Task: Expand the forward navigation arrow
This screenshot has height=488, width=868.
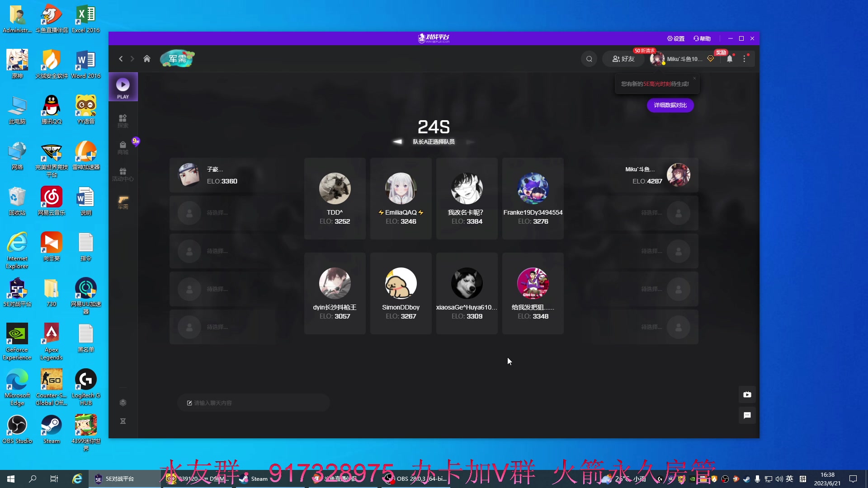Action: coord(132,58)
